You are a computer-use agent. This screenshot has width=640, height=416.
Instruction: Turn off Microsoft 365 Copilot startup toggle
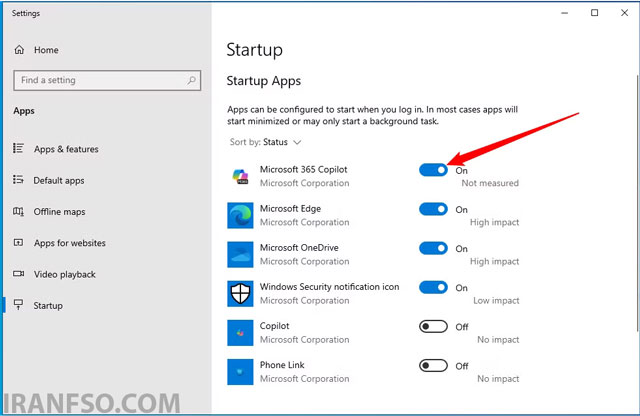[433, 170]
